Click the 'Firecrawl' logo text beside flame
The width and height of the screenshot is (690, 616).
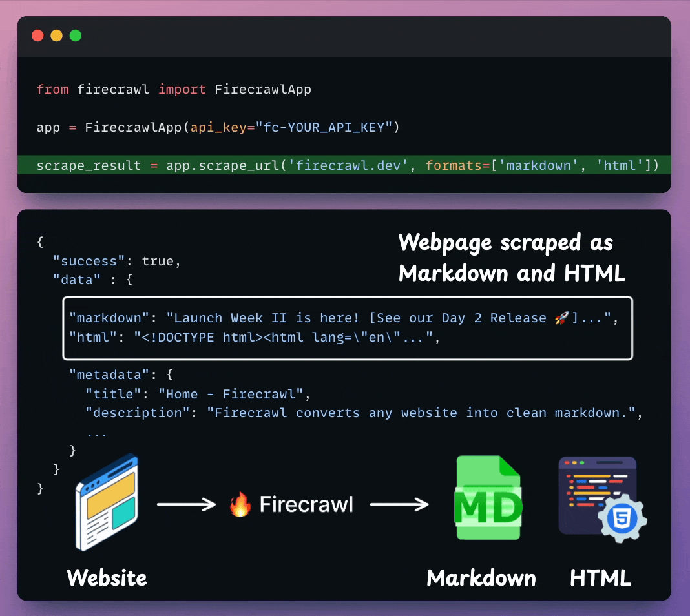(x=306, y=504)
